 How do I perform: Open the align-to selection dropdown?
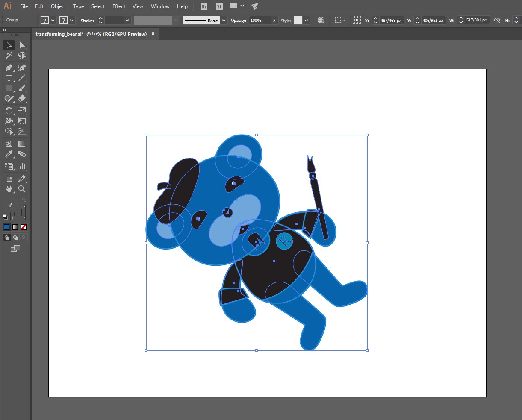[x=339, y=20]
